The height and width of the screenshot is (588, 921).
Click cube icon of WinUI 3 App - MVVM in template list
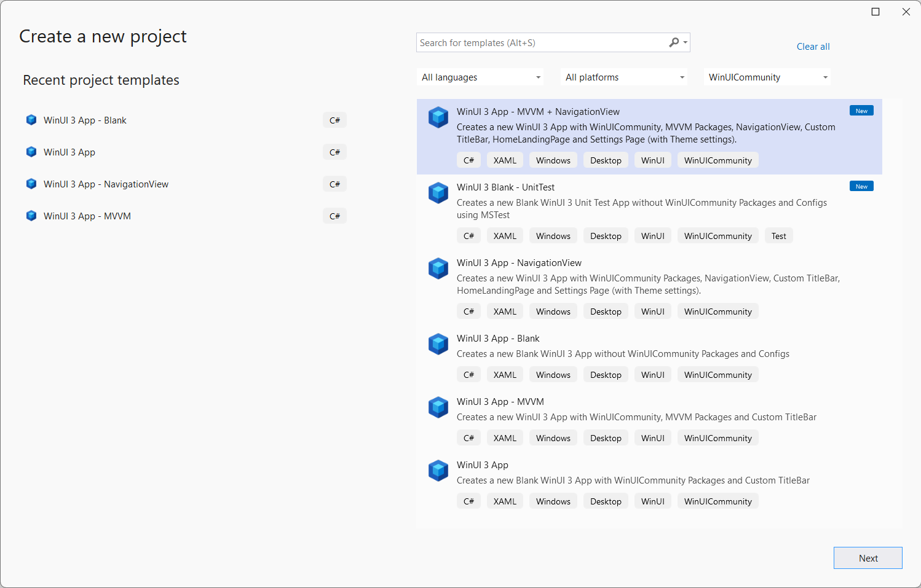point(438,407)
